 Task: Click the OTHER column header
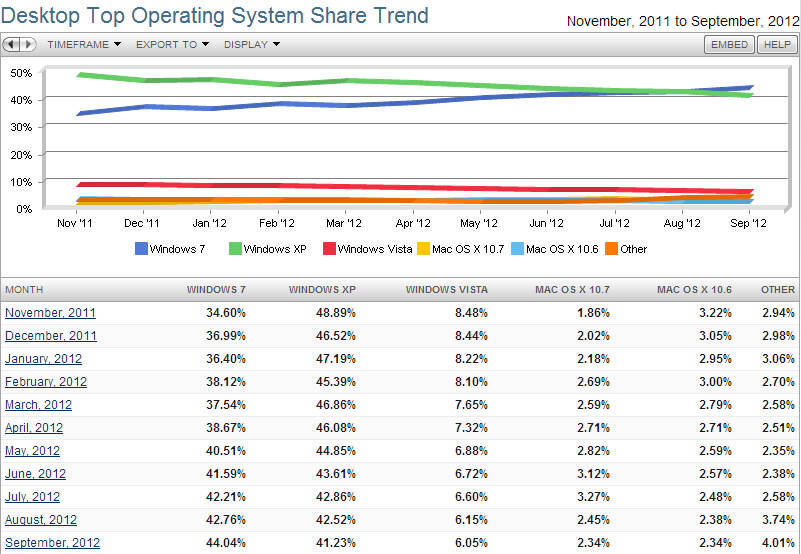point(778,290)
